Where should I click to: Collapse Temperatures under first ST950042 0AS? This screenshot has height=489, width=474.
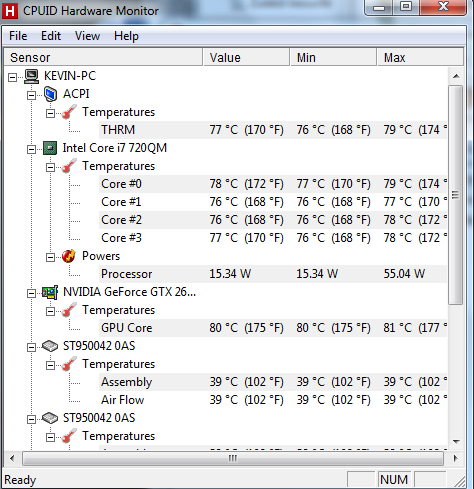(x=50, y=365)
